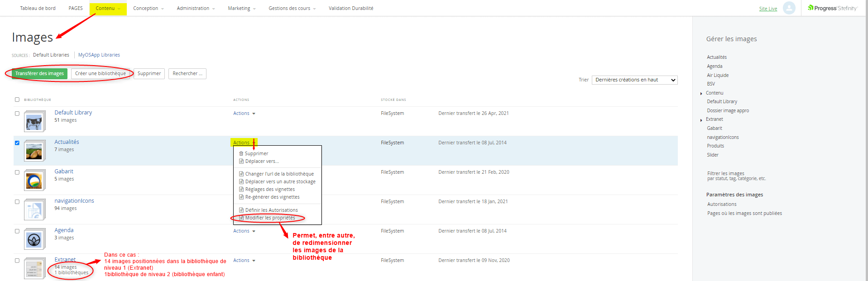
Task: Open the Gabarit library thumbnail icon
Action: pyautogui.click(x=34, y=181)
